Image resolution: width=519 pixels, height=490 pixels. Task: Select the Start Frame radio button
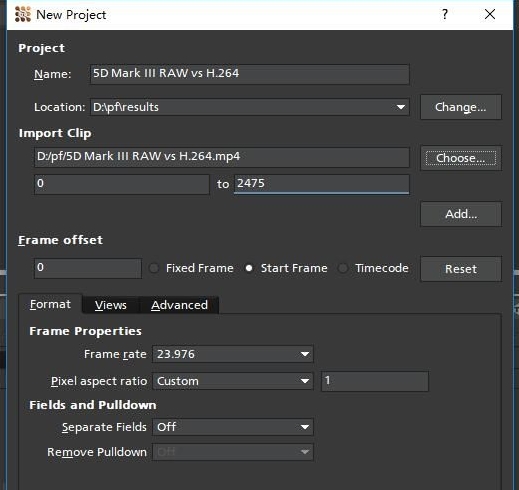pos(249,268)
